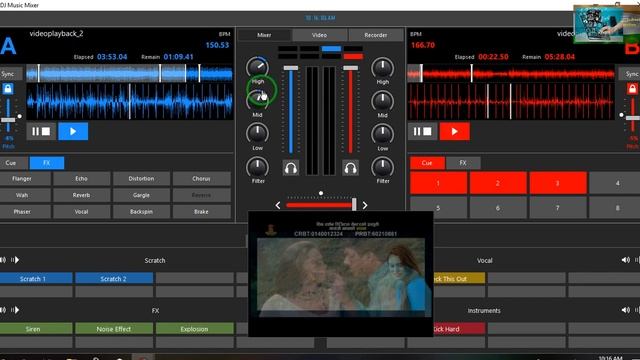Image resolution: width=640 pixels, height=360 pixels.
Task: Click the deck B Filter knob
Action: [x=382, y=167]
